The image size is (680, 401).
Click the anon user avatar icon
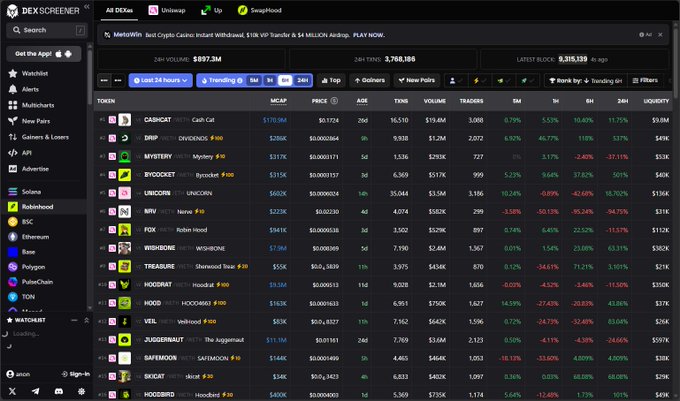tap(10, 374)
